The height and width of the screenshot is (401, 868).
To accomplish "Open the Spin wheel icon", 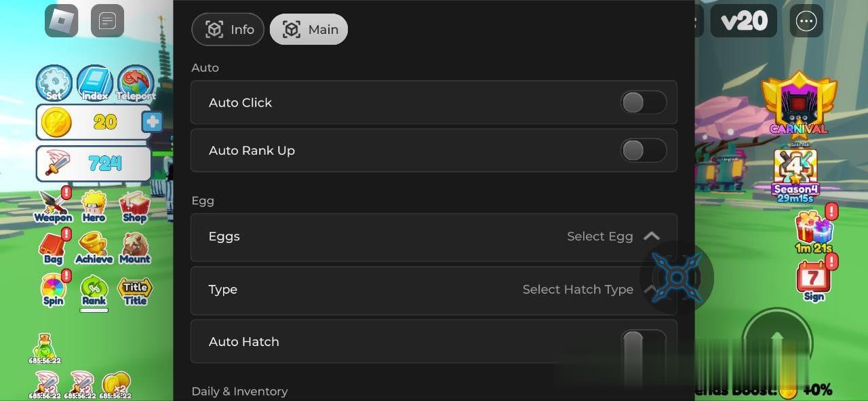I will [53, 289].
